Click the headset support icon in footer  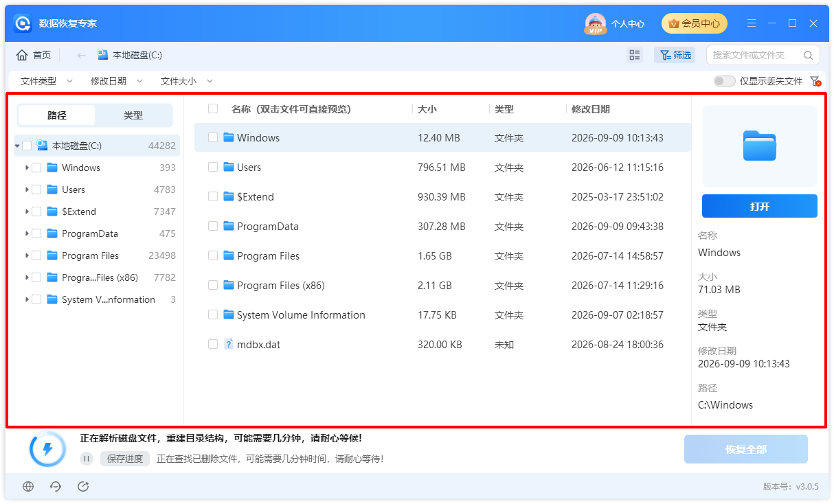(56, 486)
